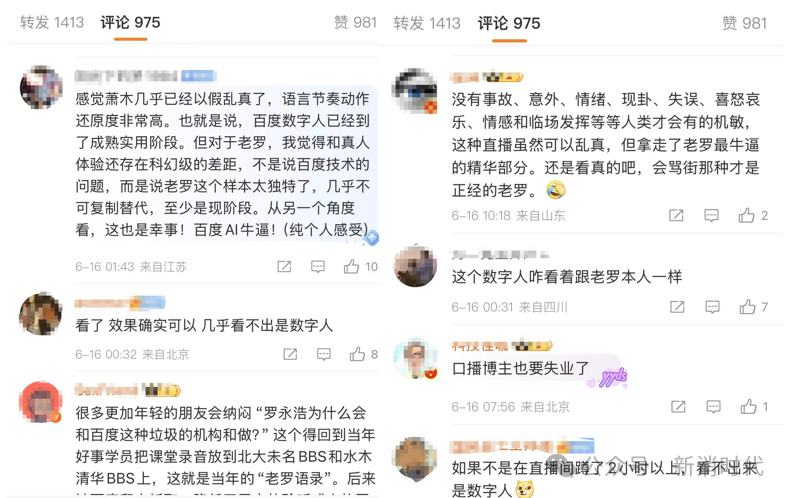Image resolution: width=789 pixels, height=498 pixels.
Task: Open avatar of the 感觉萧木 comment author
Action: [41, 87]
